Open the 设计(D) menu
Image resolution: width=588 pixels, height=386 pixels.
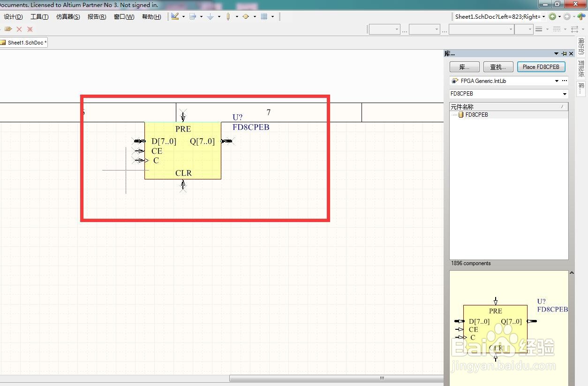tap(13, 17)
